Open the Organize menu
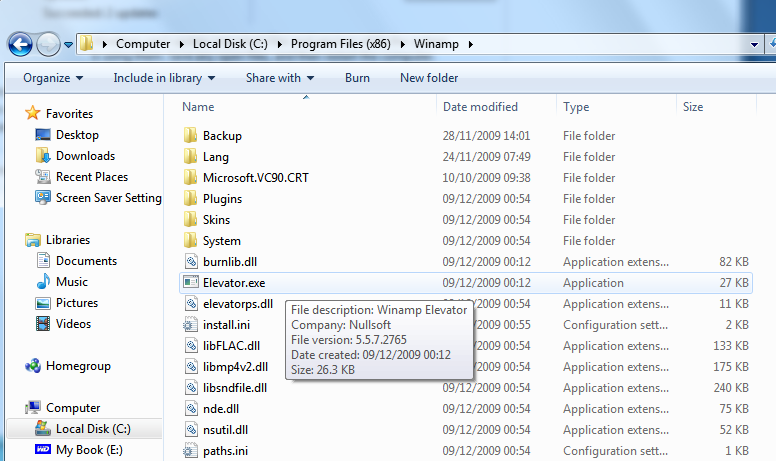 click(x=53, y=78)
